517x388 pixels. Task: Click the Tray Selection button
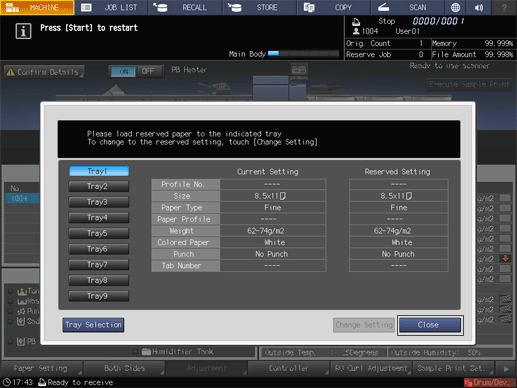[x=93, y=325]
